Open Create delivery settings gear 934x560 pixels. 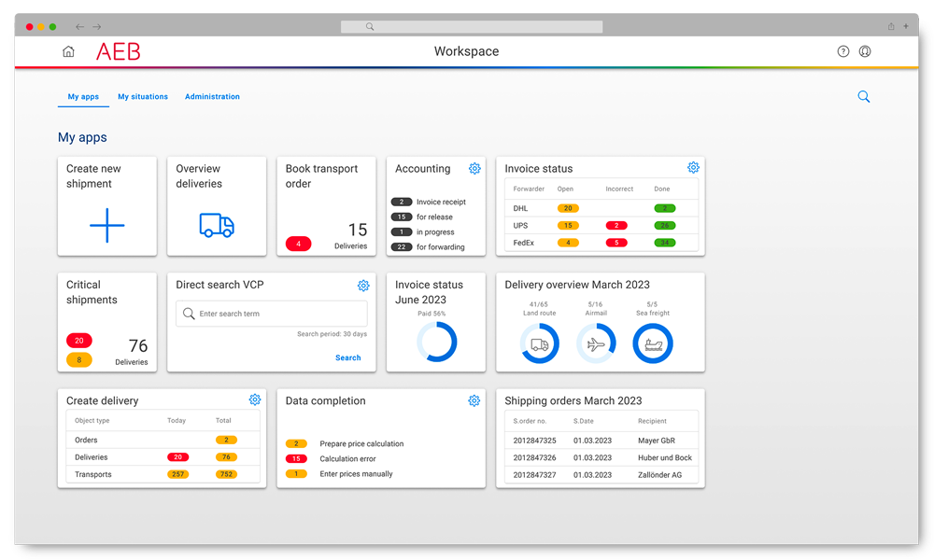255,399
